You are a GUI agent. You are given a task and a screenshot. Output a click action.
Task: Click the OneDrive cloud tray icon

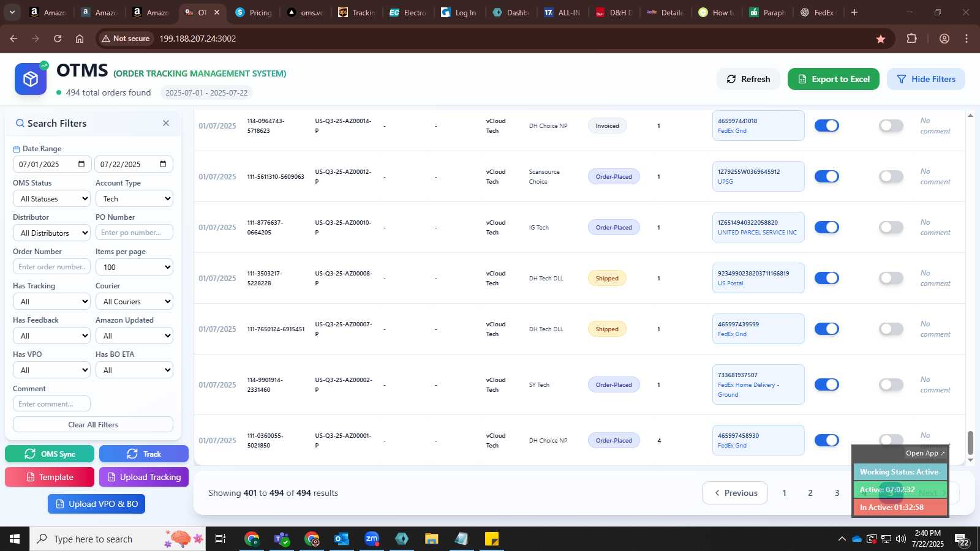coord(857,539)
